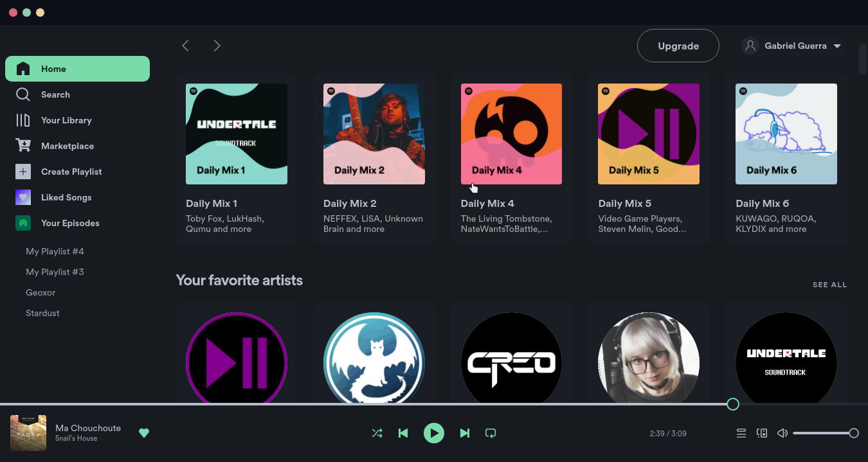The image size is (868, 462).
Task: Click the Create Playlist plus icon
Action: [x=23, y=172]
